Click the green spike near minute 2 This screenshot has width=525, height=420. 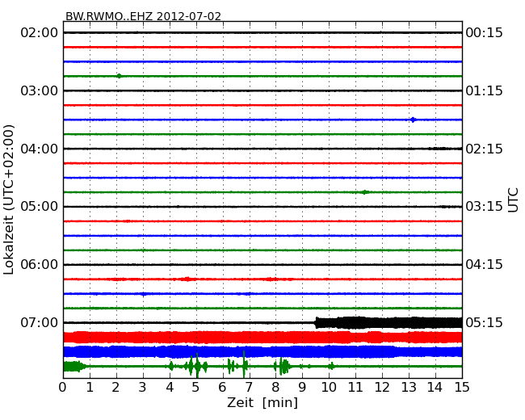click(x=119, y=76)
